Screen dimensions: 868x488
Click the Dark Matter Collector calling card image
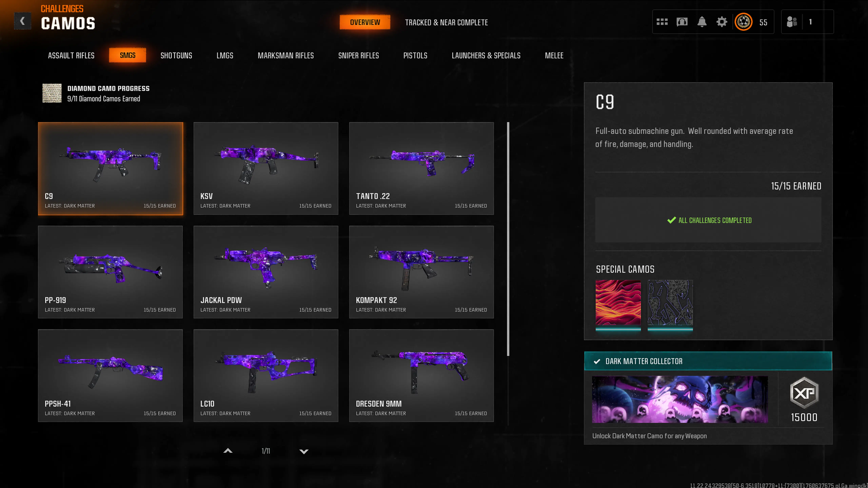(680, 399)
